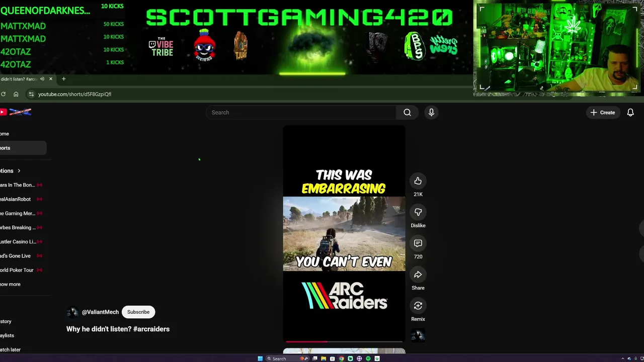Click the youtube.com/shorts URL address bar
Screen dimensions: 644x362
[74, 94]
